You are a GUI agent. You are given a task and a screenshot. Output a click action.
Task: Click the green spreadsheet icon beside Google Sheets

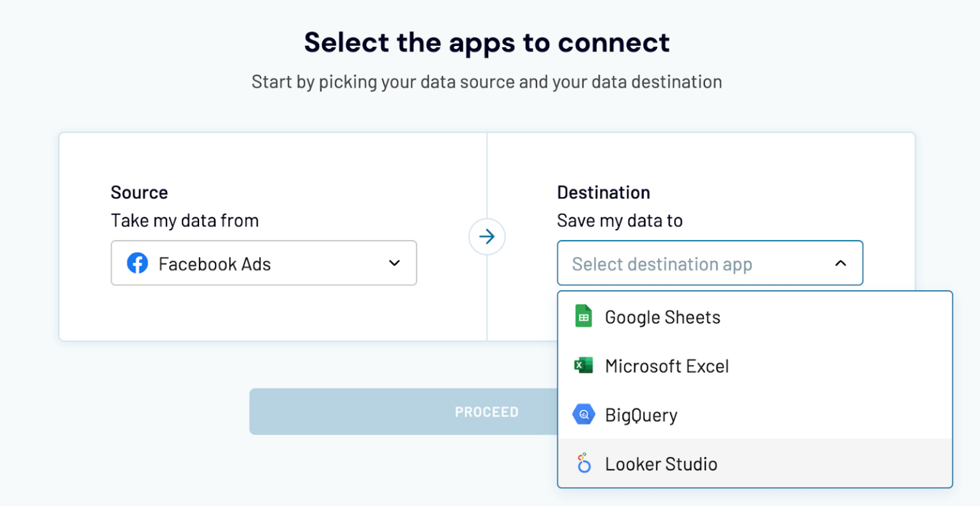pyautogui.click(x=583, y=316)
